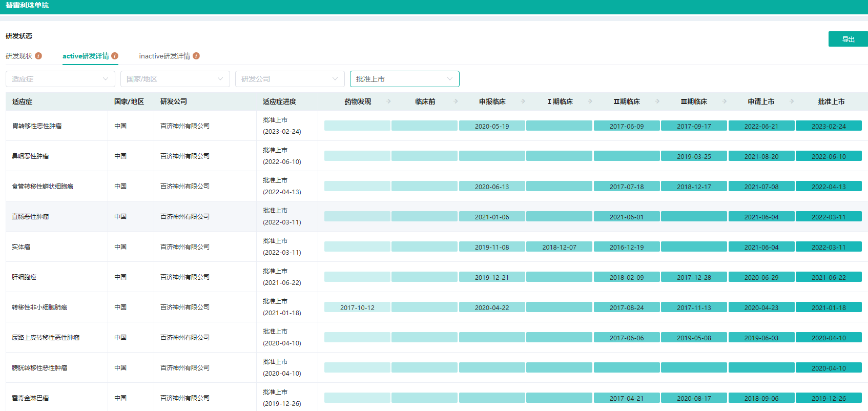Screen dimensions: 868x411
Task: Click the 2017-10-12 药物发现 progress cell
Action: 357,307
